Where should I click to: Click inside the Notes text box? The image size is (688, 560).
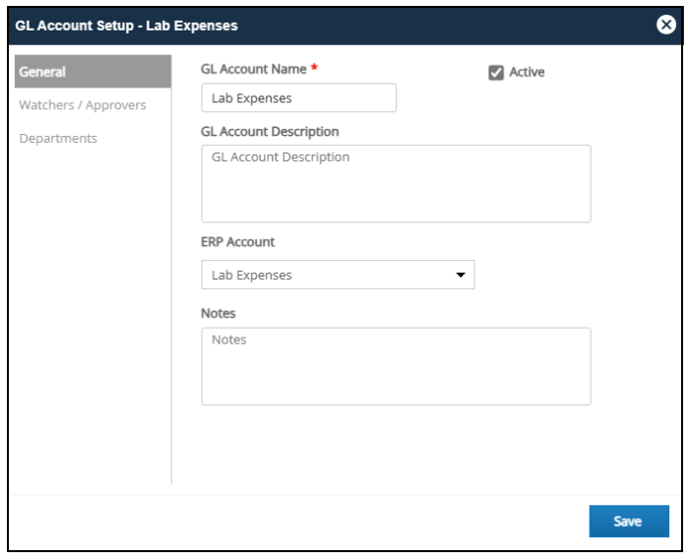(x=396, y=366)
